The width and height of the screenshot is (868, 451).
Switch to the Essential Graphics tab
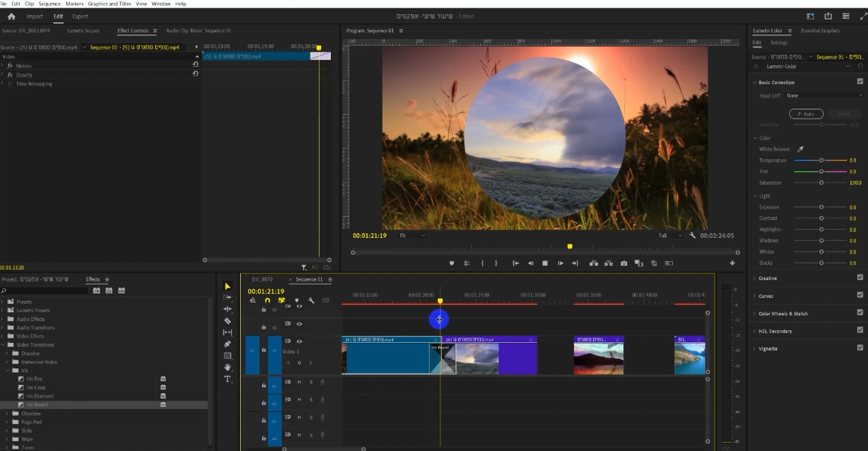tap(820, 31)
